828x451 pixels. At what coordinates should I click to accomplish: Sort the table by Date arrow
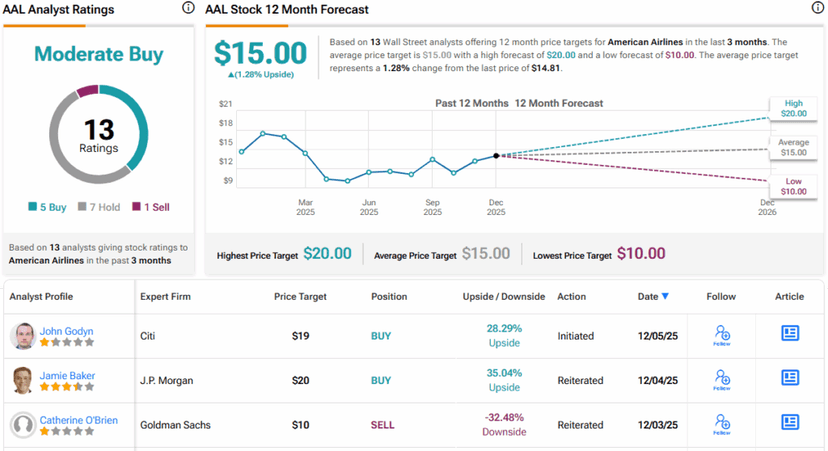pos(666,297)
